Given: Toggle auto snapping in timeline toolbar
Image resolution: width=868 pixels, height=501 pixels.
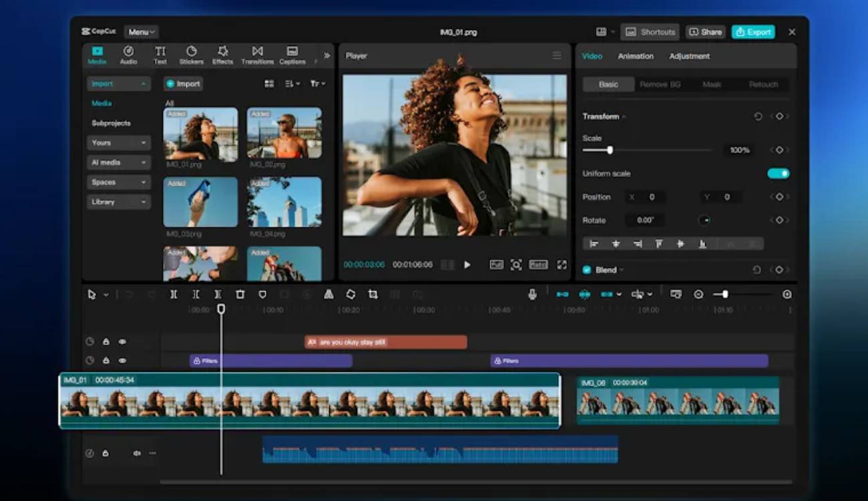Looking at the screenshot, I should [584, 294].
